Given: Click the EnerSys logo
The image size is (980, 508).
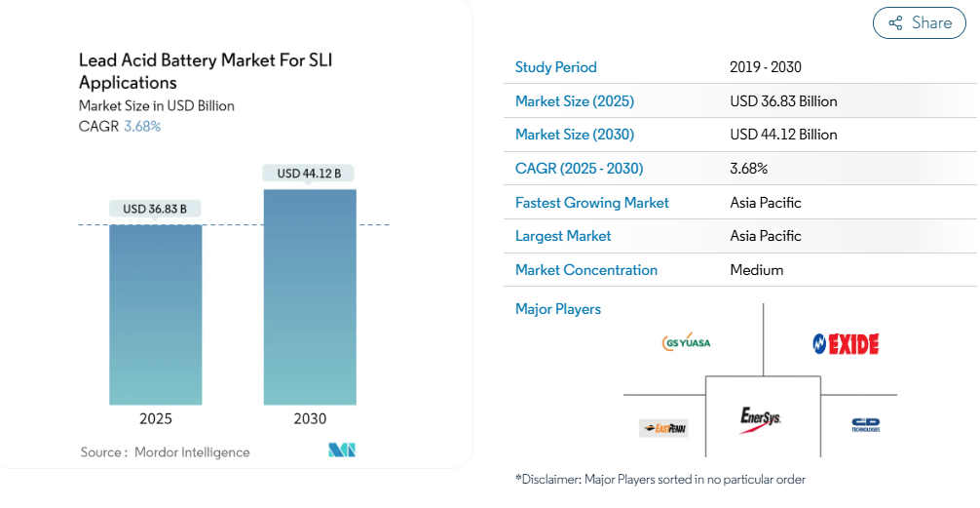Looking at the screenshot, I should 761,419.
